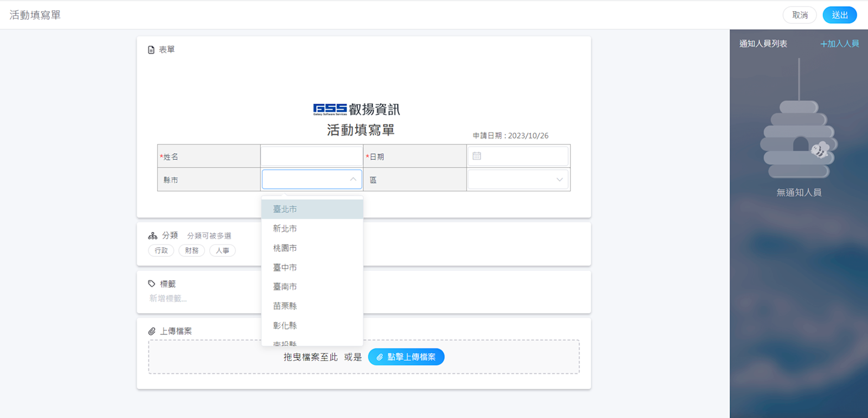Toggle the 行政 category chip
The image size is (868, 418).
tap(161, 251)
